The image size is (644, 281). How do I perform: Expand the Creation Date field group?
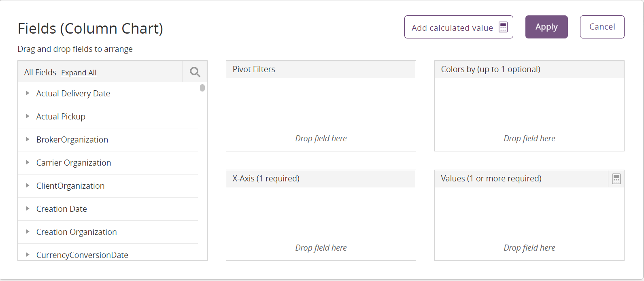[x=28, y=209]
